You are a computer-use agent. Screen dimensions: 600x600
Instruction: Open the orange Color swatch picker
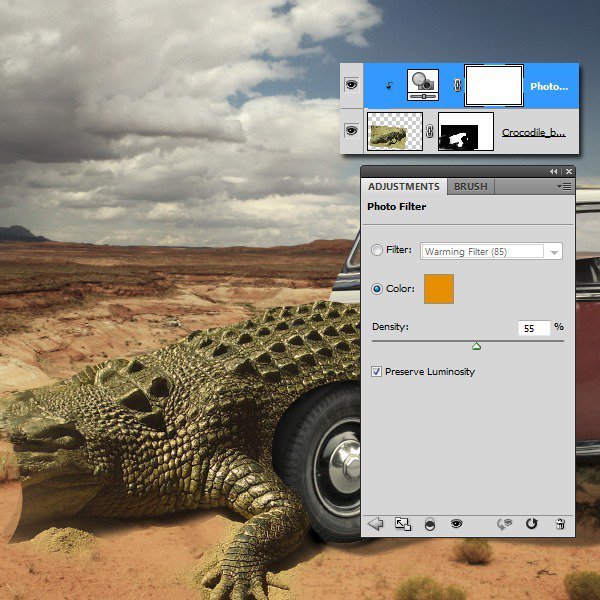(439, 289)
